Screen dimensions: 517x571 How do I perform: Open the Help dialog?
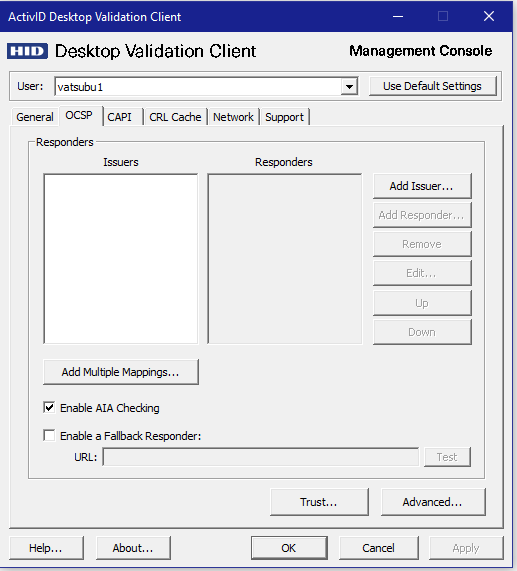click(x=46, y=548)
